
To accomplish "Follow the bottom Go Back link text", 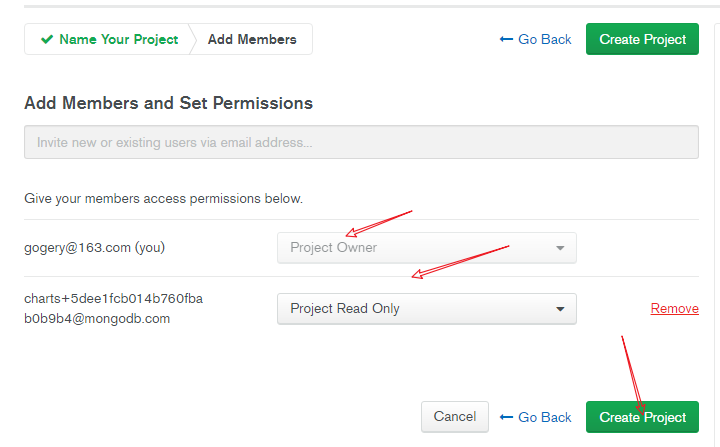I will (x=545, y=417).
